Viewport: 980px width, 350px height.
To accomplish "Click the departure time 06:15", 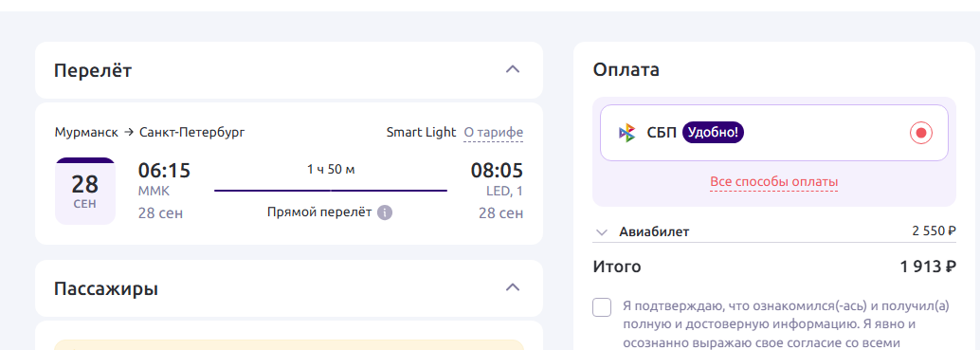I will coord(164,171).
